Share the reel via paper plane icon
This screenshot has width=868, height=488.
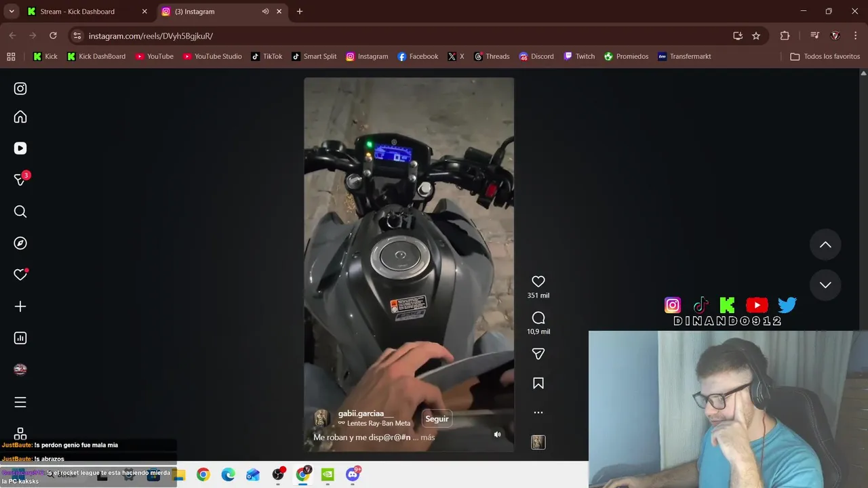(538, 354)
